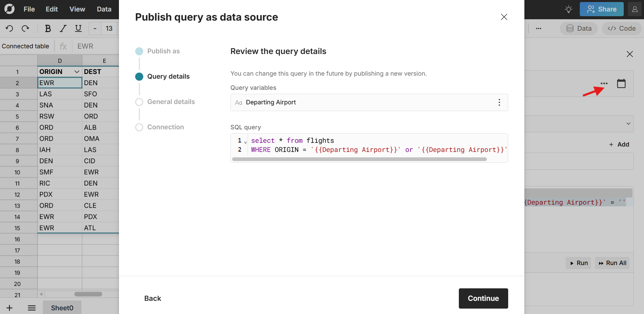Add a new sheet with the plus icon

point(9,308)
